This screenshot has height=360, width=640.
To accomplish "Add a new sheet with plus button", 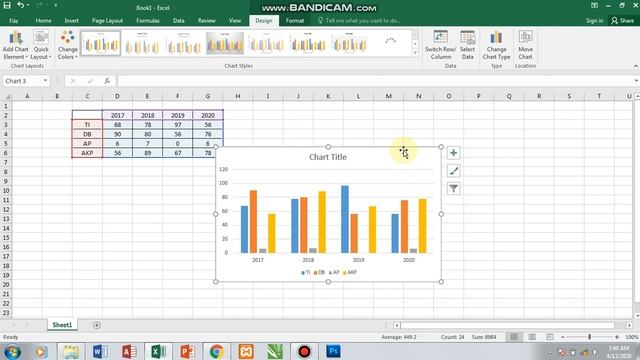I will pyautogui.click(x=97, y=325).
